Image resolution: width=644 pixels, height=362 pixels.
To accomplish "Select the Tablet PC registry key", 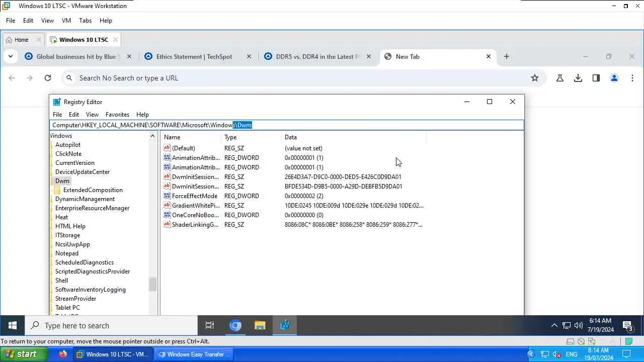I will [67, 308].
